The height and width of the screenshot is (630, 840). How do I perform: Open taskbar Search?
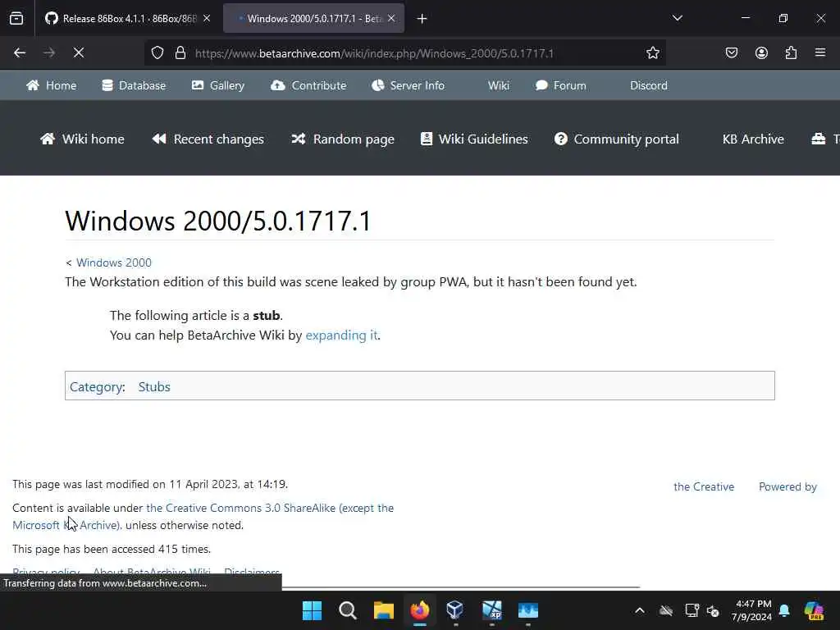point(348,610)
